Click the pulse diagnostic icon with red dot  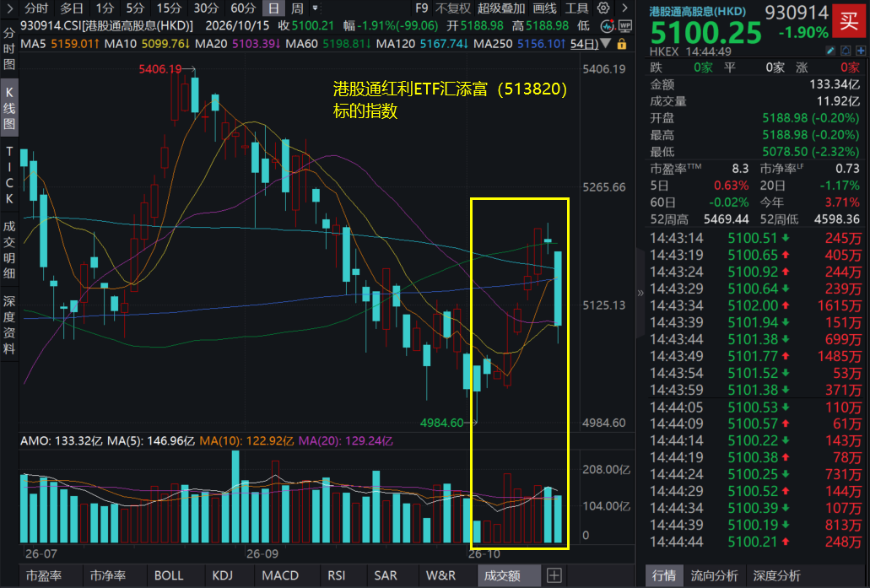(x=608, y=26)
